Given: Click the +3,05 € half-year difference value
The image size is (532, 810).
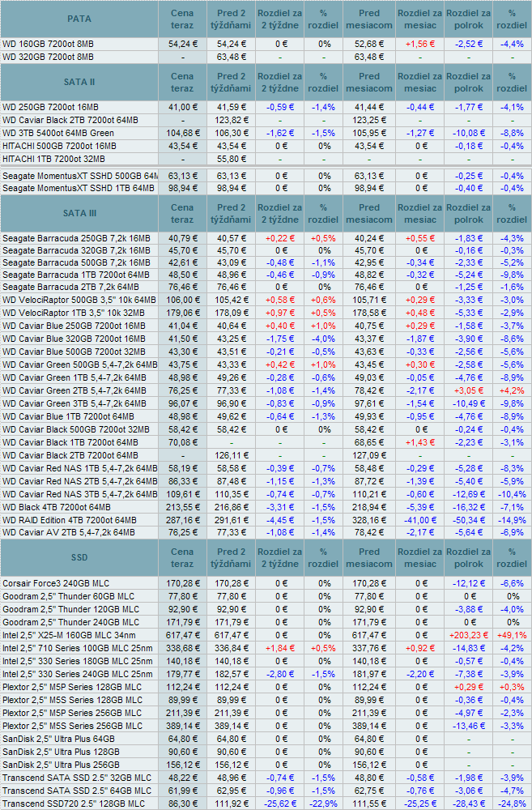Looking at the screenshot, I should pyautogui.click(x=469, y=390).
